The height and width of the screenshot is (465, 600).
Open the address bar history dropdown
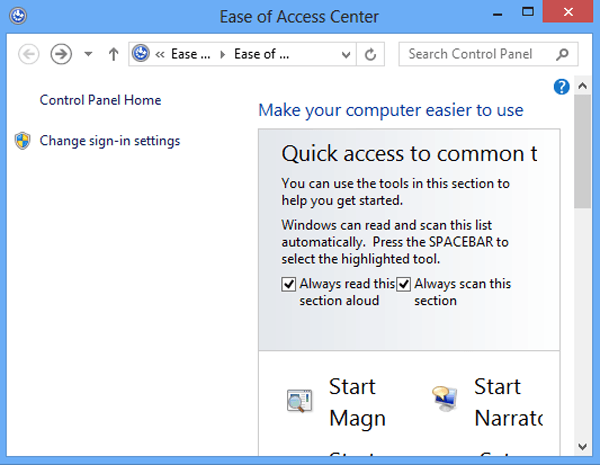(x=346, y=55)
